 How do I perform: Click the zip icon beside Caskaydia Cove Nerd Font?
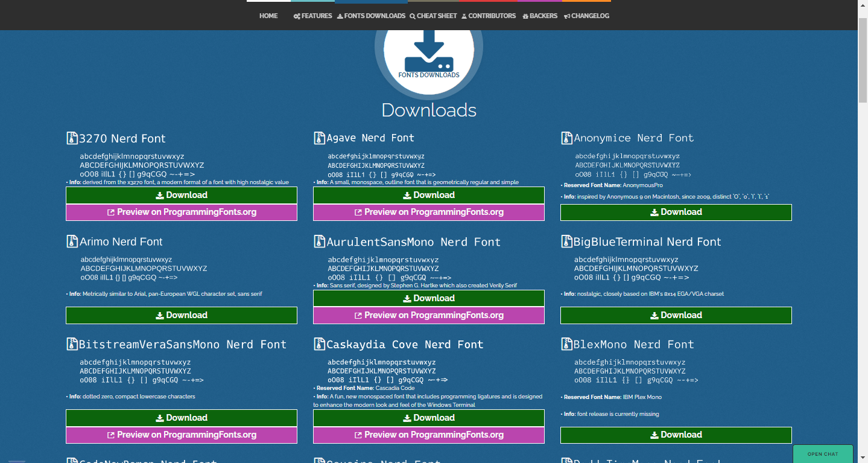320,344
